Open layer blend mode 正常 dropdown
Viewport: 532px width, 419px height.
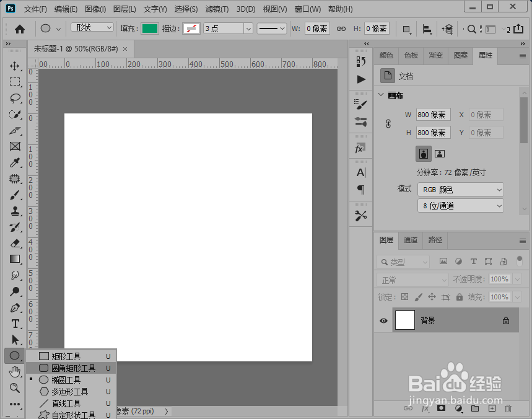[x=412, y=280]
